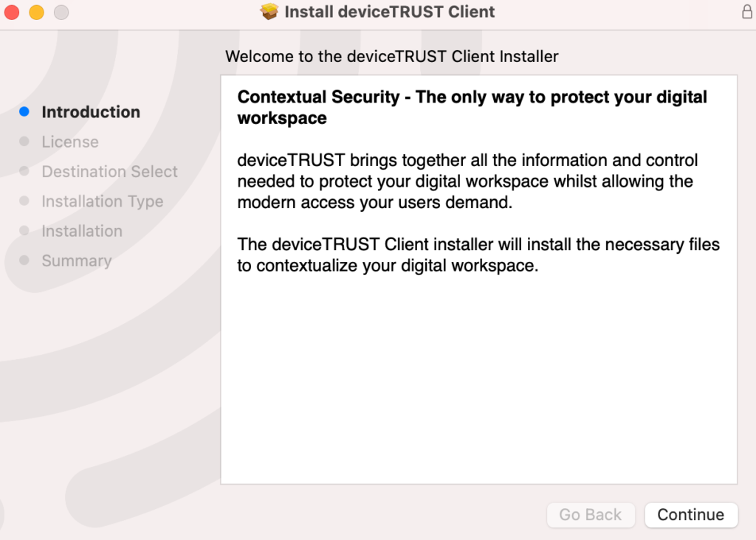The width and height of the screenshot is (756, 540).
Task: Click the welcome heading above the content pane
Action: coord(391,56)
